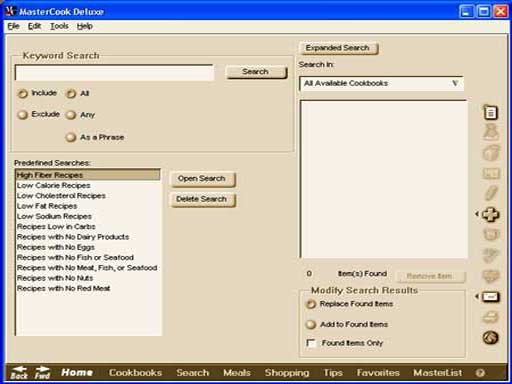Click the Open Search button
The height and width of the screenshot is (384, 512).
pos(202,179)
